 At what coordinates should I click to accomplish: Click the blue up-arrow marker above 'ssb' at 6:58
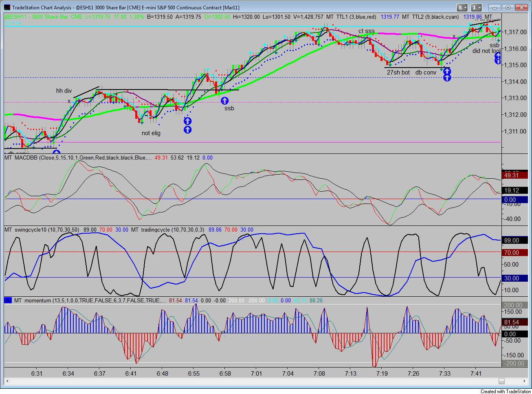(x=224, y=100)
